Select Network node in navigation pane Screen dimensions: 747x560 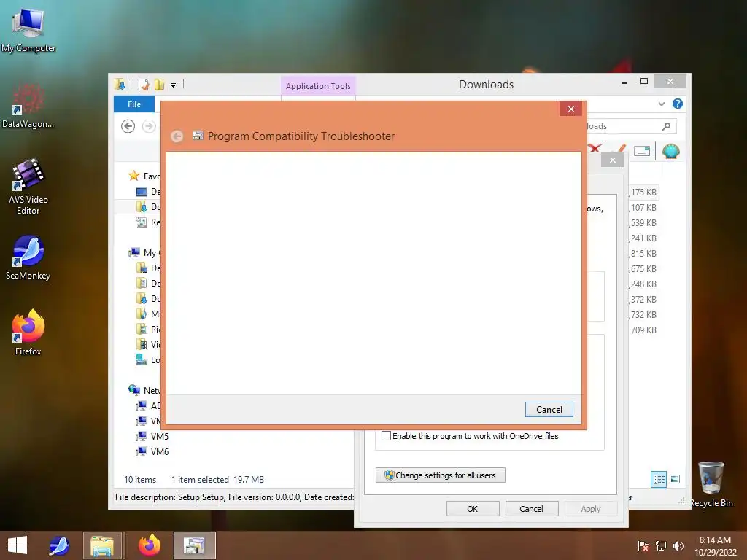tap(145, 391)
